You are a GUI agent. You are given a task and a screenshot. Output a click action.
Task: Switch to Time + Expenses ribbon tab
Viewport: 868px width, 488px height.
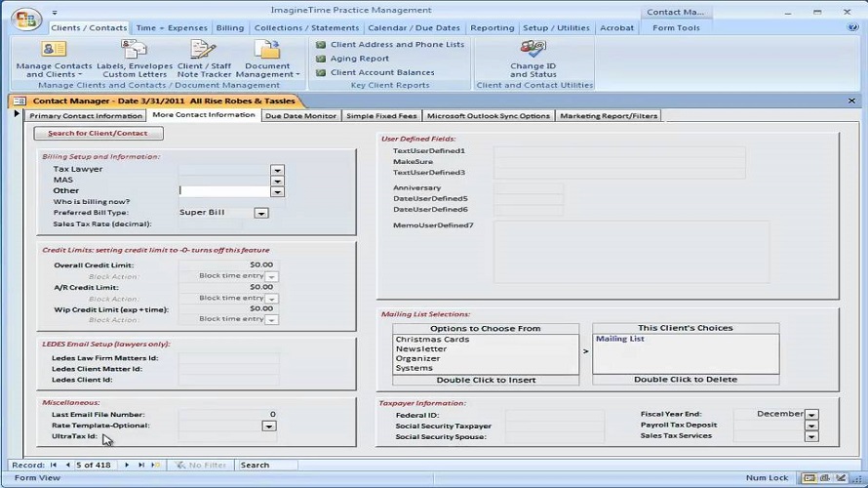tap(172, 28)
